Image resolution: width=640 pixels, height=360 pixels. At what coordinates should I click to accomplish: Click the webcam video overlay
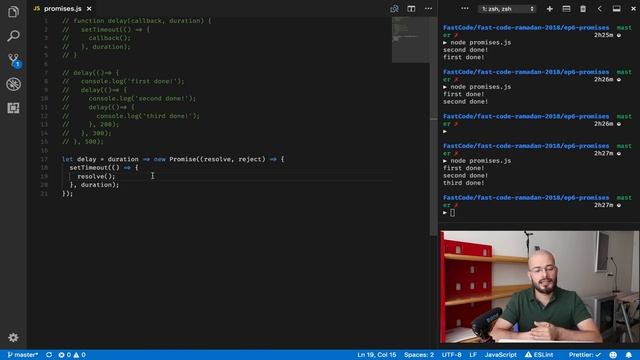(539, 287)
